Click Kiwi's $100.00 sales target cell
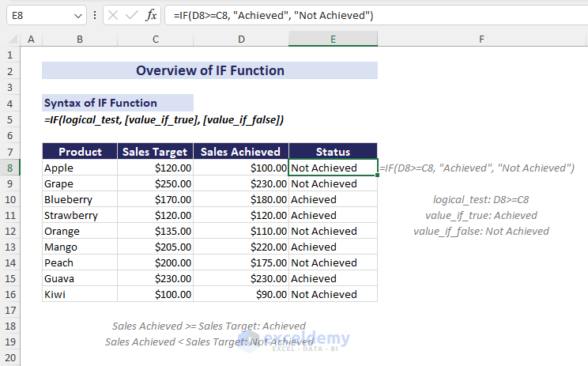The image size is (588, 366). [x=155, y=294]
